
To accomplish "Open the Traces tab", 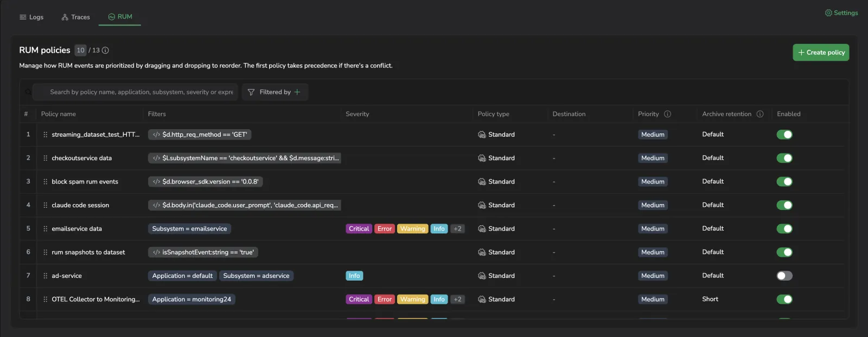I will pos(76,17).
